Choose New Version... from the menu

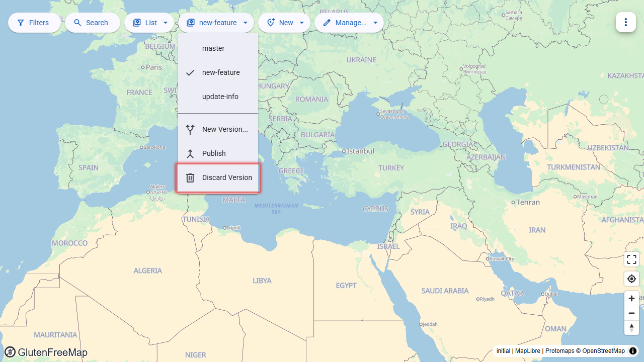pyautogui.click(x=218, y=129)
